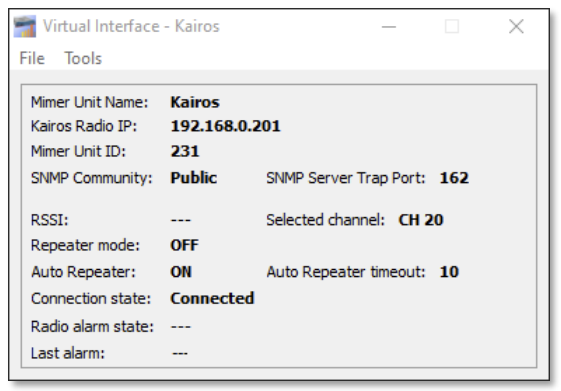The height and width of the screenshot is (391, 561).
Task: Click the 'Selected channel:' label
Action: pyautogui.click(x=325, y=220)
